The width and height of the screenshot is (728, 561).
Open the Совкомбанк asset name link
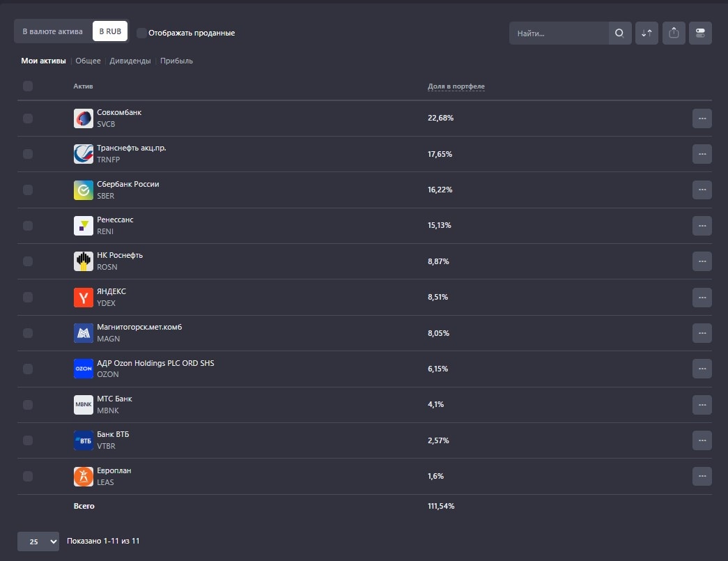119,112
